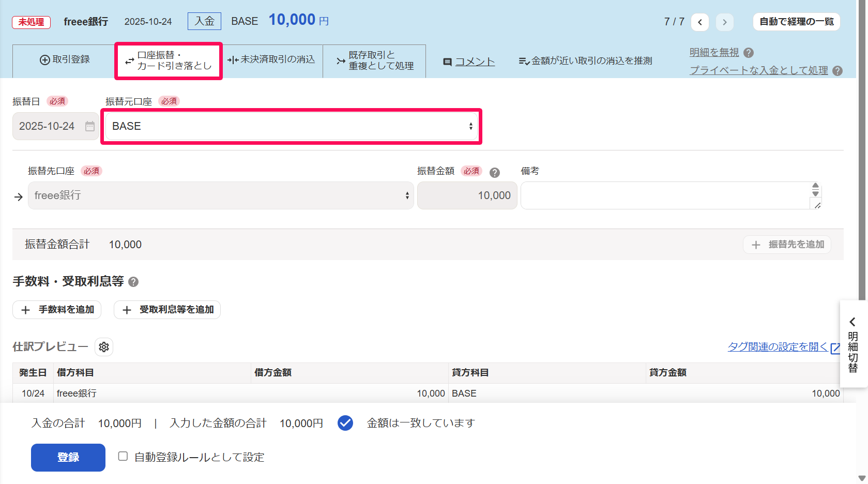Open 仕訳プレビュー gear settings icon
The height and width of the screenshot is (484, 868).
[104, 347]
